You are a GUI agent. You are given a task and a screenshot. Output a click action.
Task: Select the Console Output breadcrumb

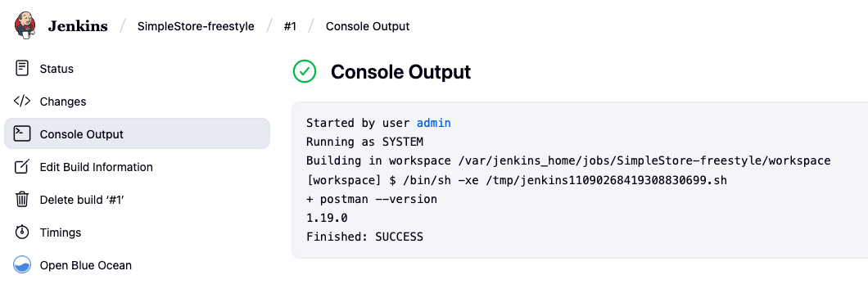[x=368, y=26]
